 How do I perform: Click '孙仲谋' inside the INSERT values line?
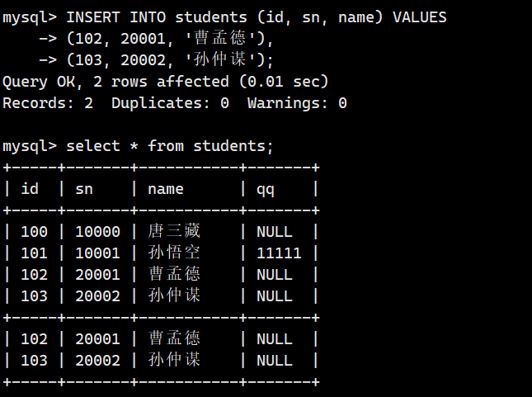220,59
